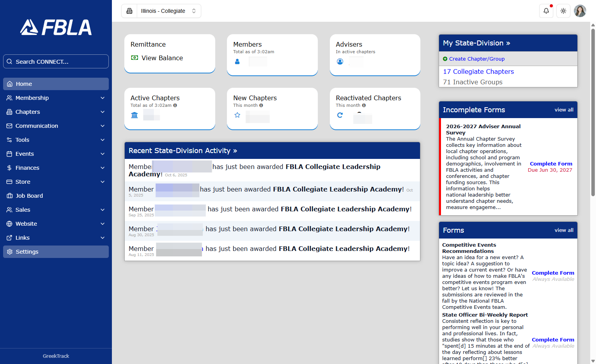Open the Sales menu item
The image size is (596, 364).
coord(56,210)
